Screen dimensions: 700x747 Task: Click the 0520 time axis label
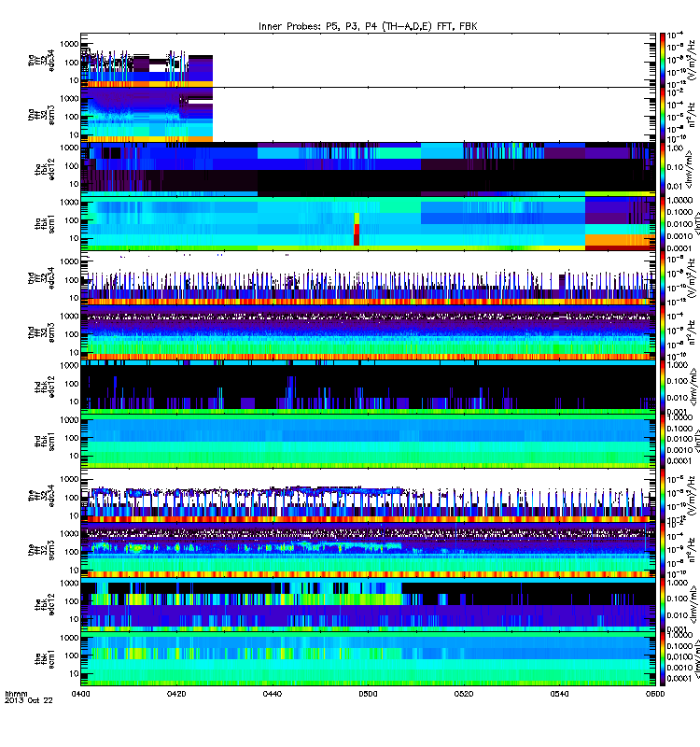click(464, 694)
